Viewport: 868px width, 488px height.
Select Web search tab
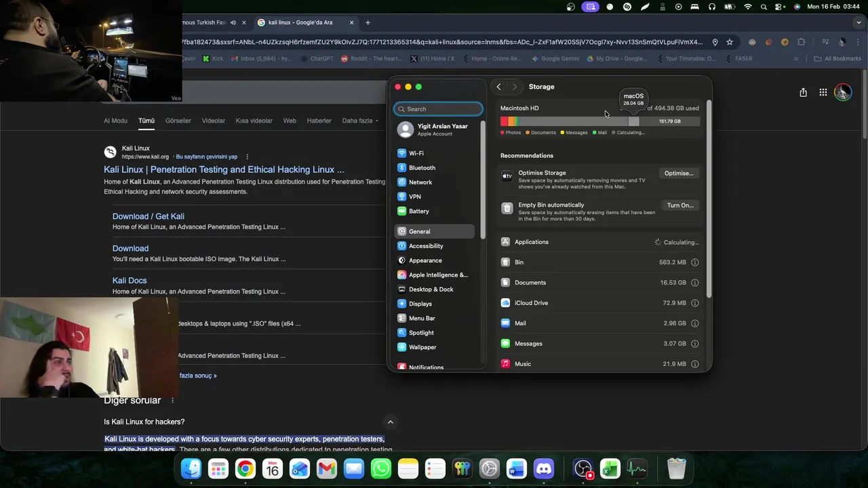(x=290, y=121)
